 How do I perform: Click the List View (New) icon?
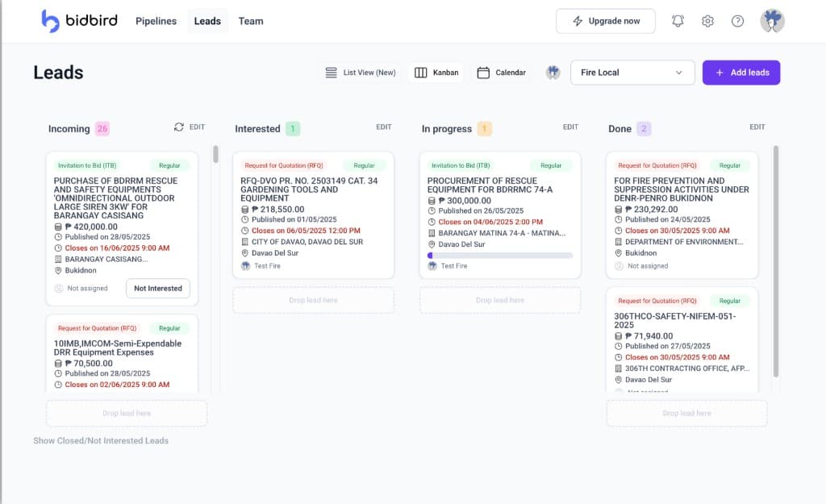pyautogui.click(x=331, y=72)
